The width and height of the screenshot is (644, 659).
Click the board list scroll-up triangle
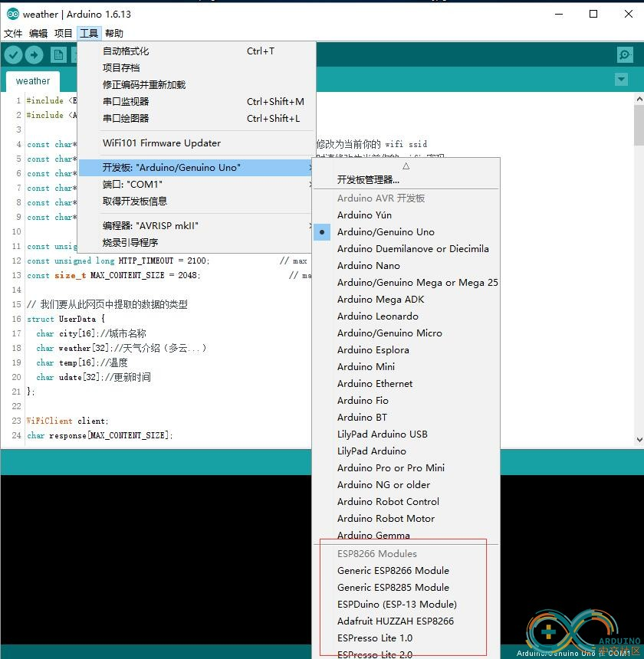tap(406, 166)
